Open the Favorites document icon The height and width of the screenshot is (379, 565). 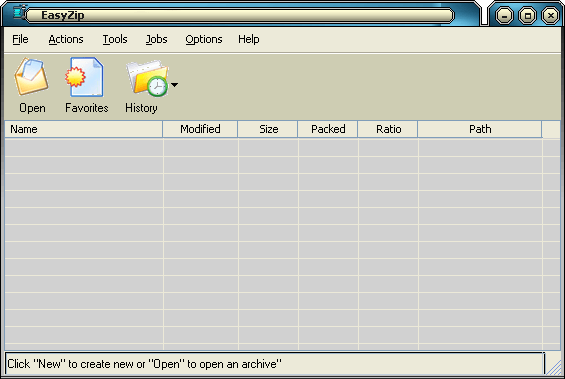tap(85, 77)
